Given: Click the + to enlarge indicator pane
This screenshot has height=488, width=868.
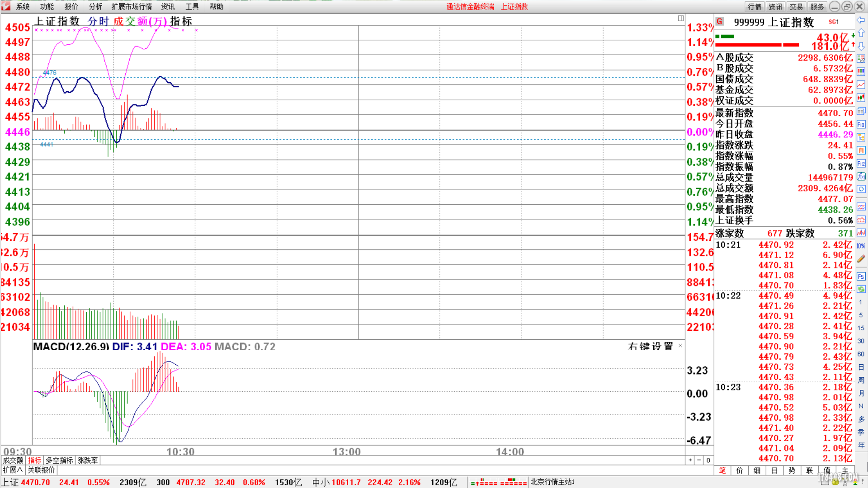Looking at the screenshot, I should pyautogui.click(x=690, y=460).
